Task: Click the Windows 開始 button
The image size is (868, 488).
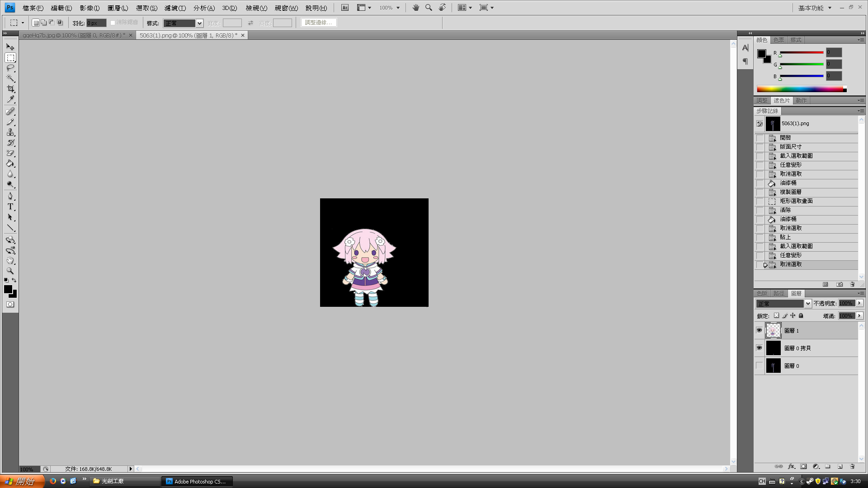Action: pyautogui.click(x=20, y=481)
